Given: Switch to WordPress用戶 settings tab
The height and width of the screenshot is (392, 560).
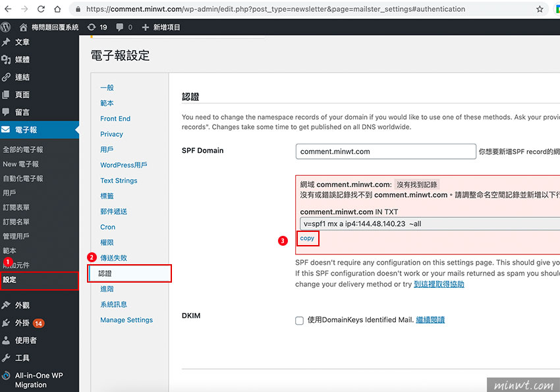Looking at the screenshot, I should coord(124,165).
